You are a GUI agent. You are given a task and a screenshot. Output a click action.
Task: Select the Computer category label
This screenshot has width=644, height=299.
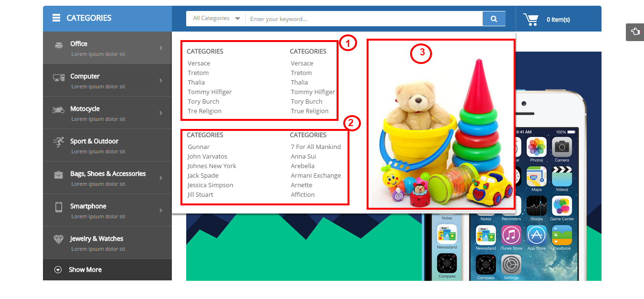tap(85, 76)
